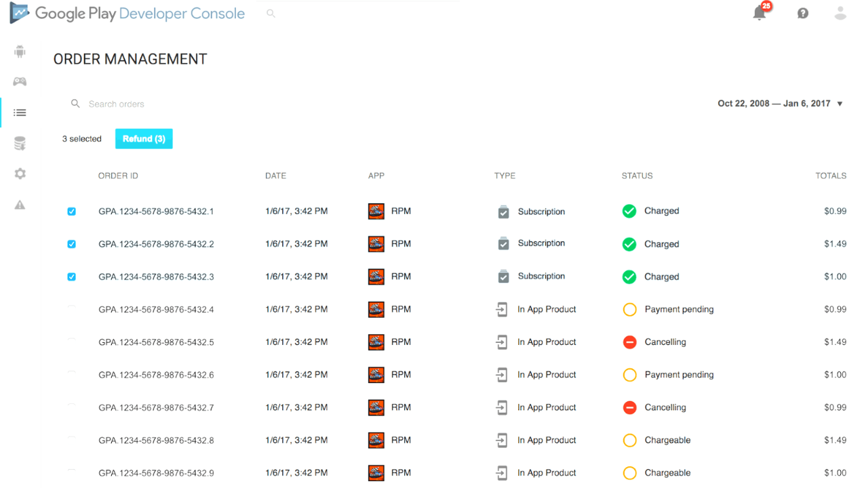Image resolution: width=868 pixels, height=488 pixels.
Task: Click the In App Product icon for order 5432.4
Action: tap(502, 309)
